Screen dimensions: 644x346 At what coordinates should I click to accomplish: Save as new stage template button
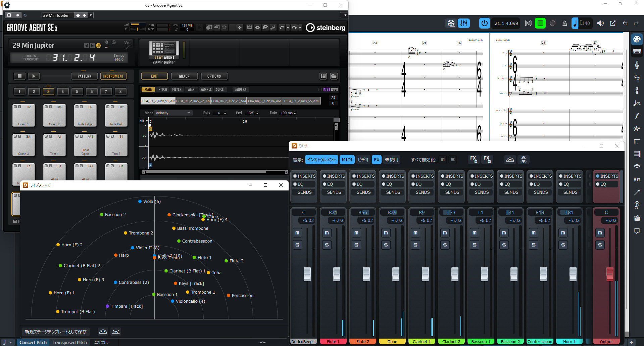click(56, 332)
